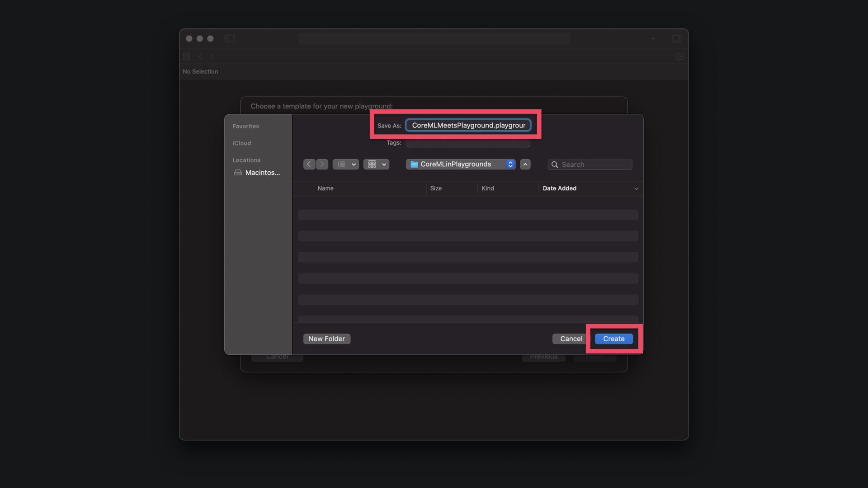Open list view options dropdown chevron
The width and height of the screenshot is (868, 488).
click(354, 165)
